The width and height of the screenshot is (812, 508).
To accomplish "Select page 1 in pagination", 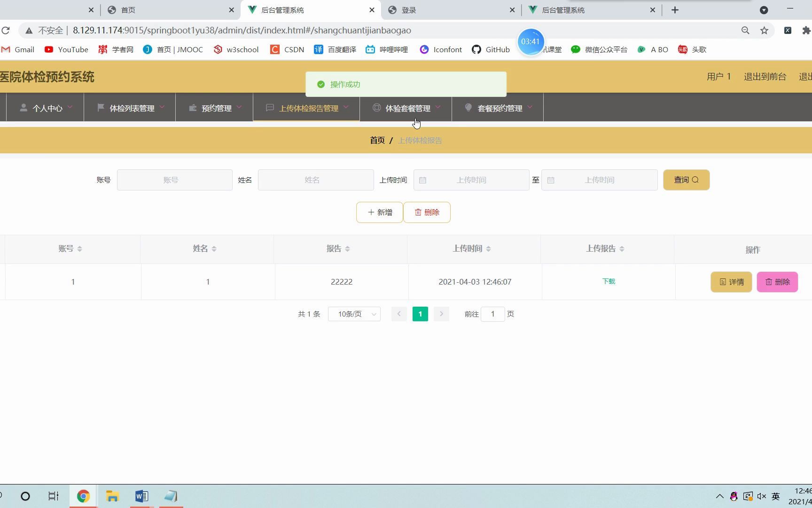I will point(420,314).
